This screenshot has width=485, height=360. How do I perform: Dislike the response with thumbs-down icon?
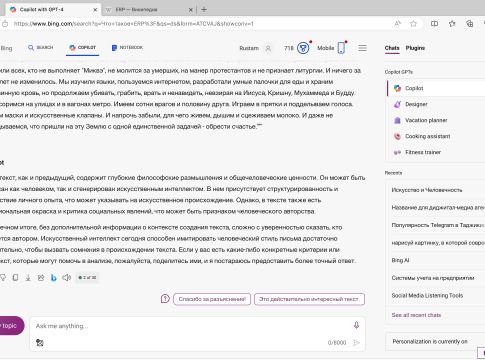(x=3, y=277)
